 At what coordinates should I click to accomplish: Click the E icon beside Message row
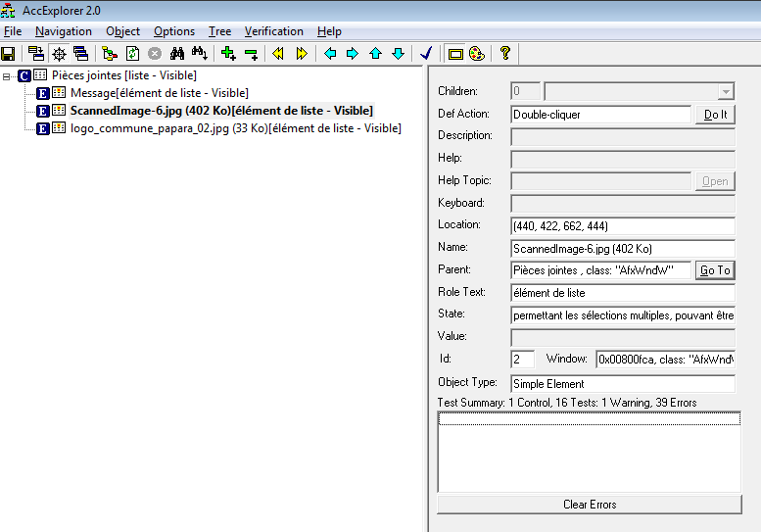(43, 93)
